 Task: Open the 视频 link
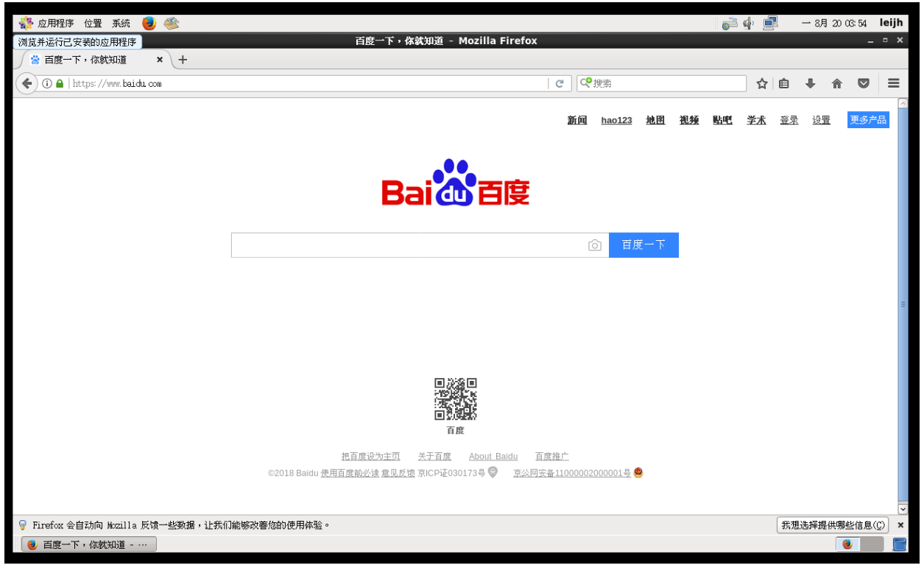(689, 120)
